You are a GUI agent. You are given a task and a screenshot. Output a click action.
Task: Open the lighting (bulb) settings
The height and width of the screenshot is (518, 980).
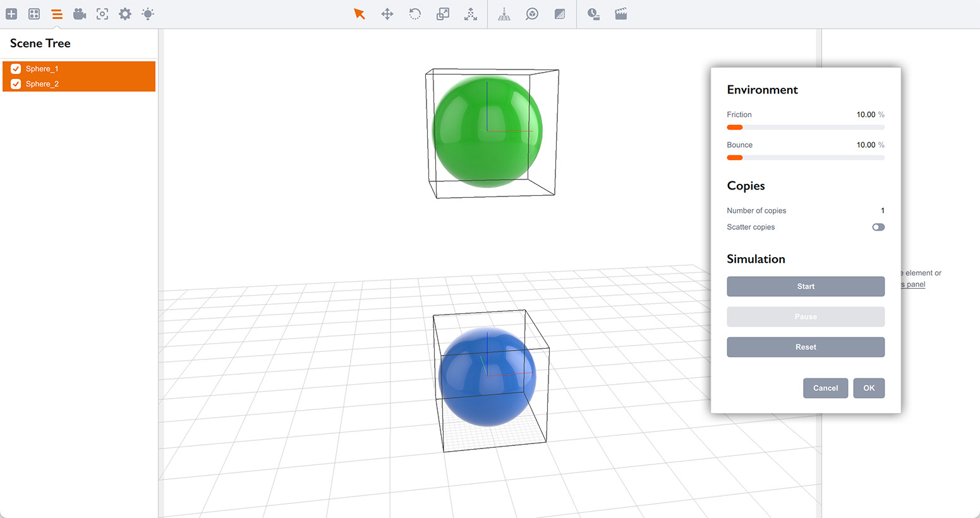(x=147, y=13)
